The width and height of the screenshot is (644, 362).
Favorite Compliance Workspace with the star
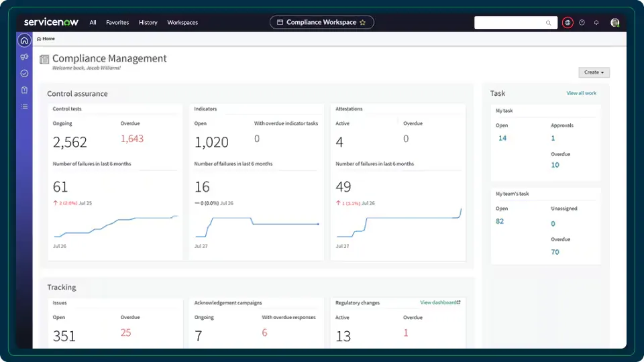(x=362, y=22)
